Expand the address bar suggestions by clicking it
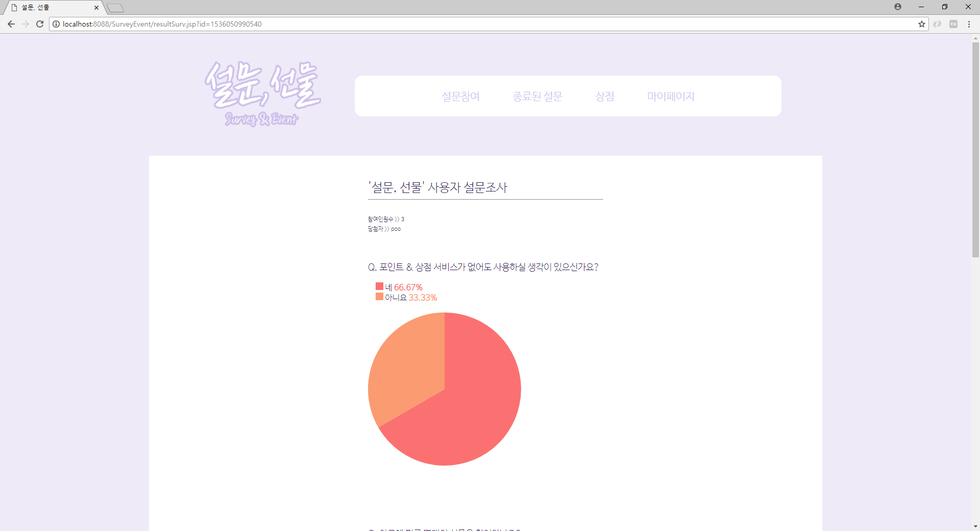Image resolution: width=980 pixels, height=531 pixels. point(306,23)
